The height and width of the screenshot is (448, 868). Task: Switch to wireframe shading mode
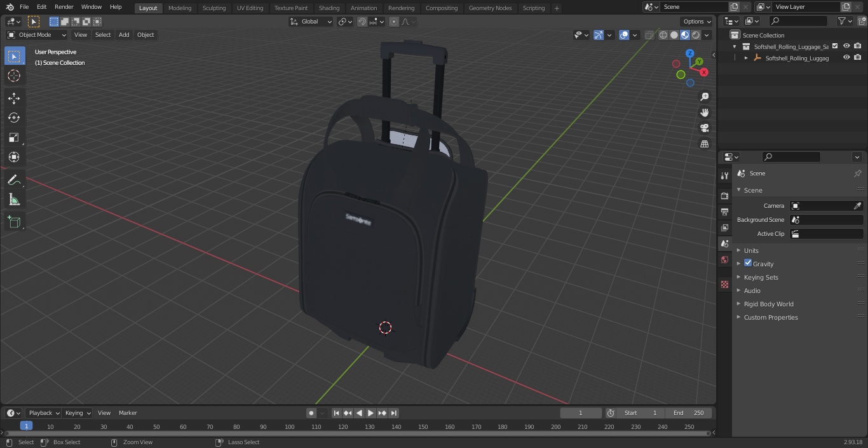(x=663, y=35)
